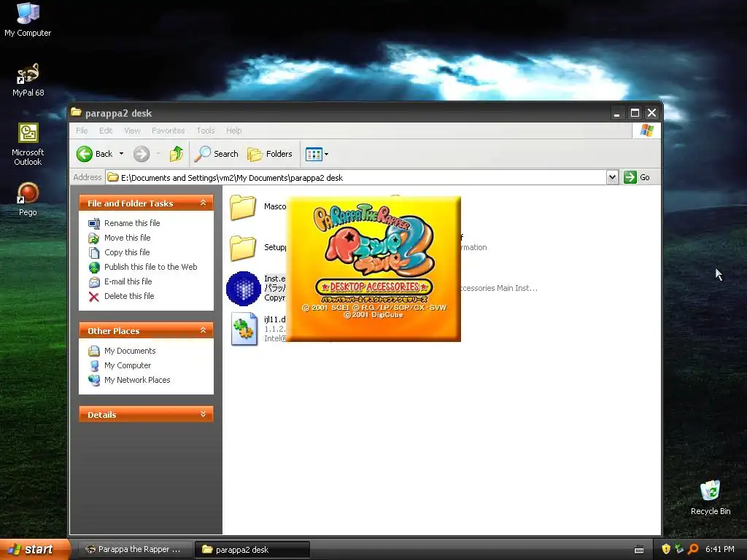Click the network connection tray icon

pyautogui.click(x=679, y=549)
